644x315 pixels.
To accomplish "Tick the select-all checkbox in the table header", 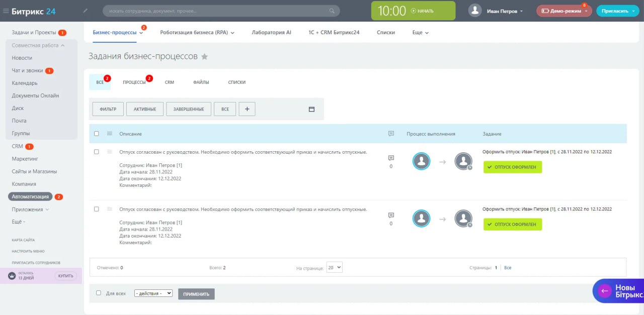I will coord(97,134).
